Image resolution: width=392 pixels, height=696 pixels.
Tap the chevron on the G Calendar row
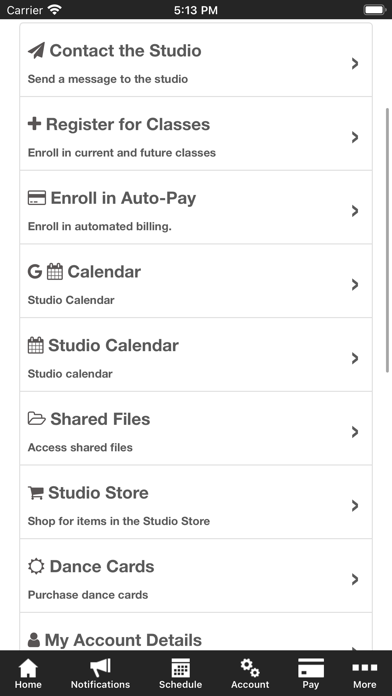tap(355, 285)
